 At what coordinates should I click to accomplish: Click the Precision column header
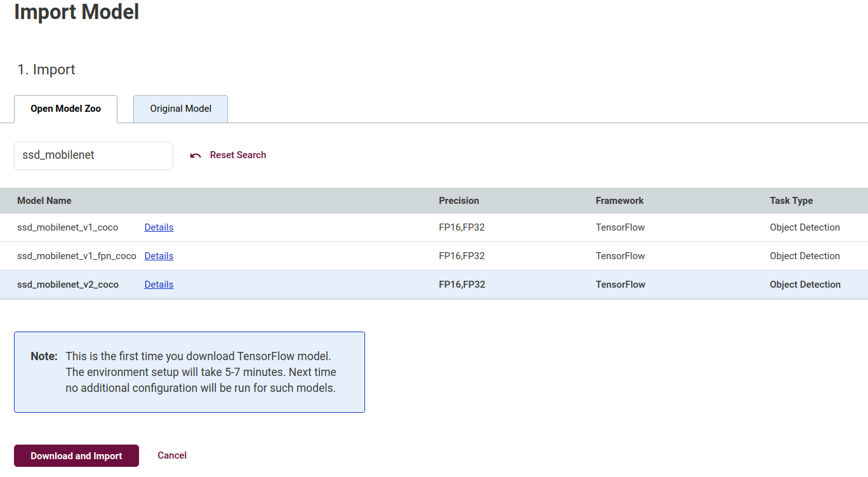click(459, 201)
